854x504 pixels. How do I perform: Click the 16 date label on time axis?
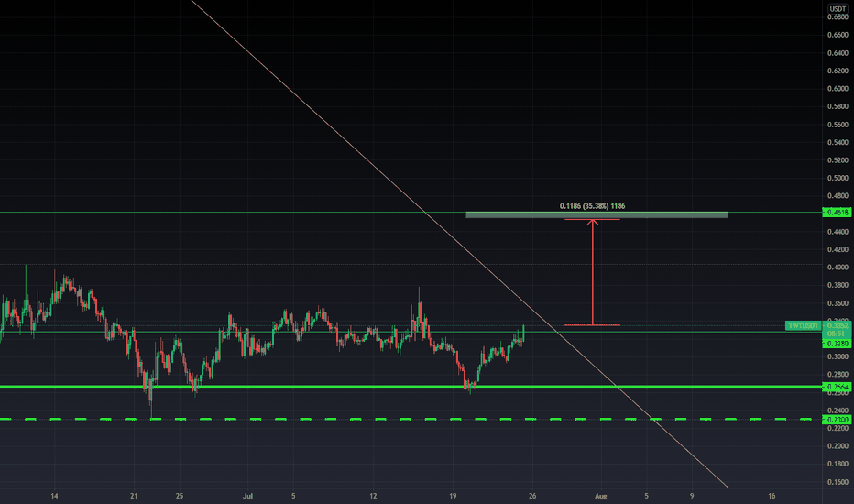coord(772,496)
